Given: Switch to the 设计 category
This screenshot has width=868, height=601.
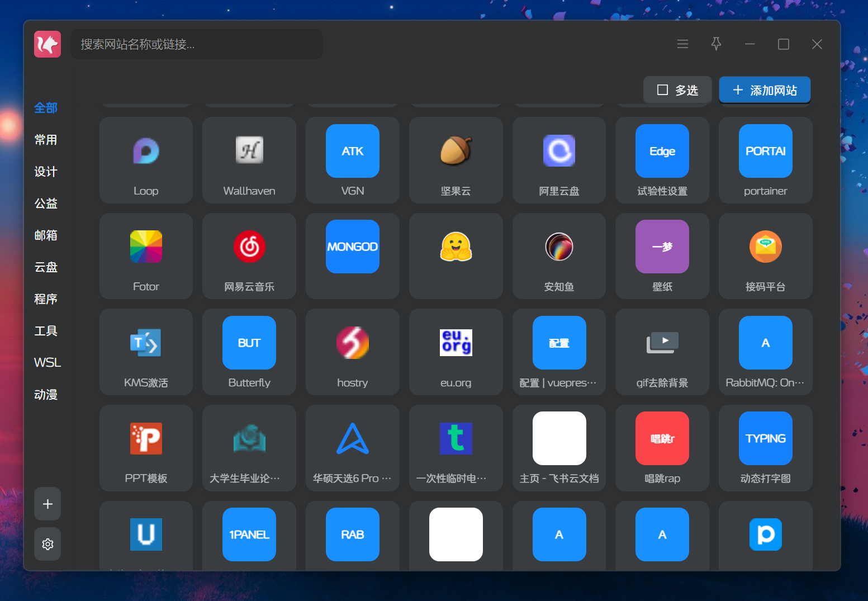Looking at the screenshot, I should 46,172.
